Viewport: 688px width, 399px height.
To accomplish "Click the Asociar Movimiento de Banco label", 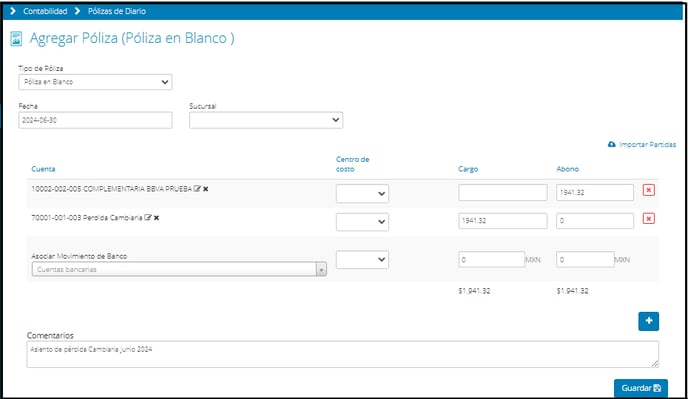I will coord(79,256).
